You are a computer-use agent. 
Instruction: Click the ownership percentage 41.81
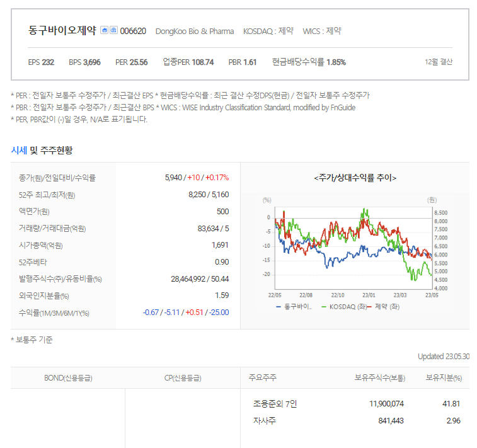point(451,404)
